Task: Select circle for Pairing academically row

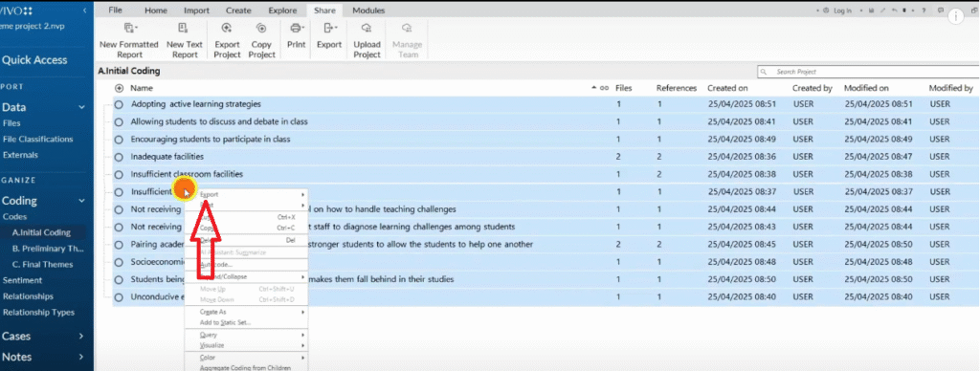Action: click(119, 244)
